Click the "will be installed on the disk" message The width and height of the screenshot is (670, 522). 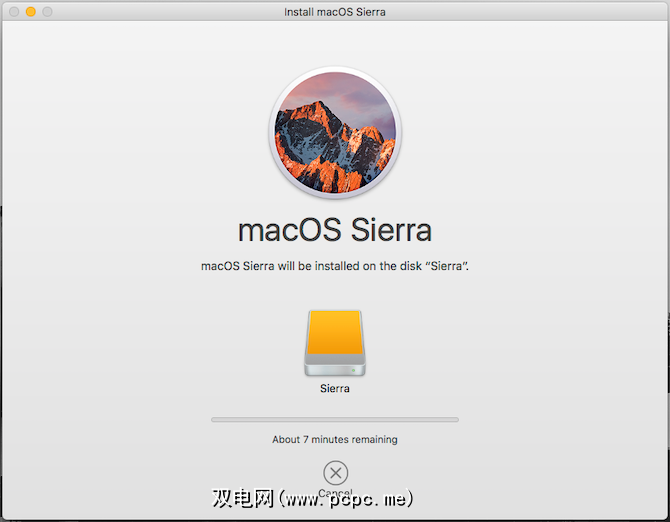coord(335,266)
